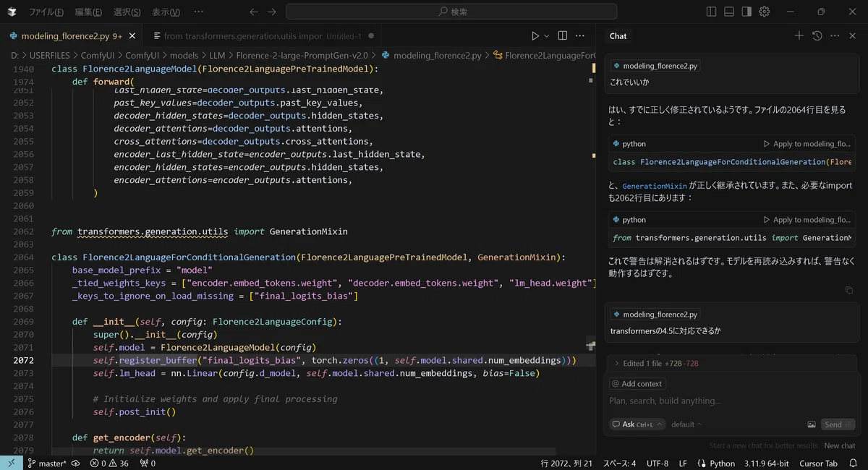Apply the class code block to modeling_flo...
This screenshot has height=470, width=868.
(807, 144)
